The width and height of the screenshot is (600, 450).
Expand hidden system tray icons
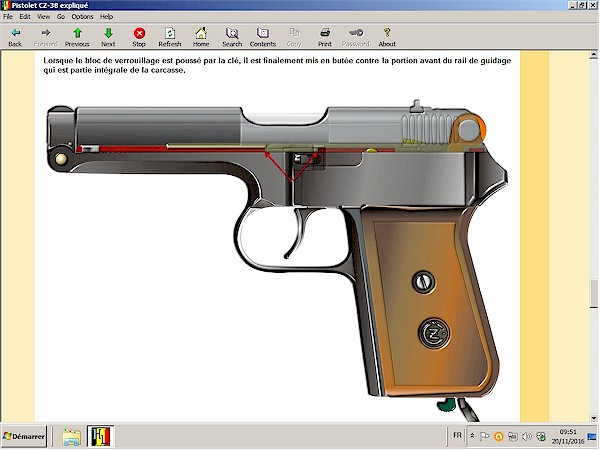click(473, 436)
